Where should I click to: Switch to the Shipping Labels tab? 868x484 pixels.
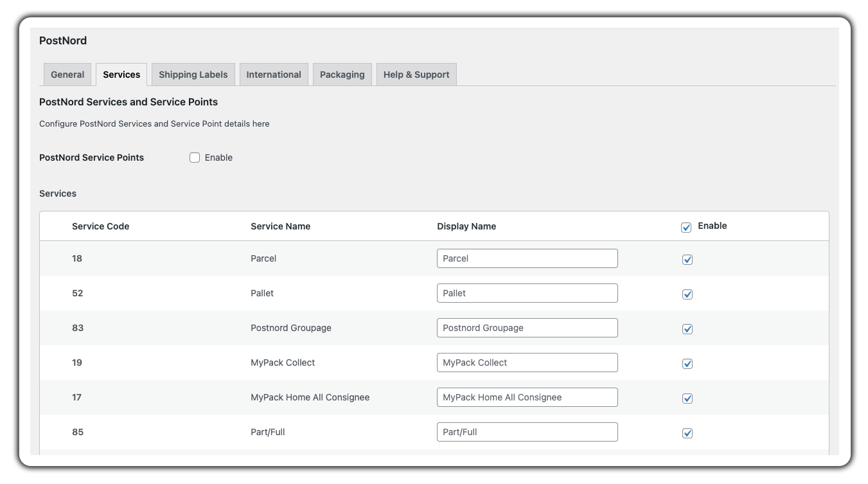click(193, 75)
